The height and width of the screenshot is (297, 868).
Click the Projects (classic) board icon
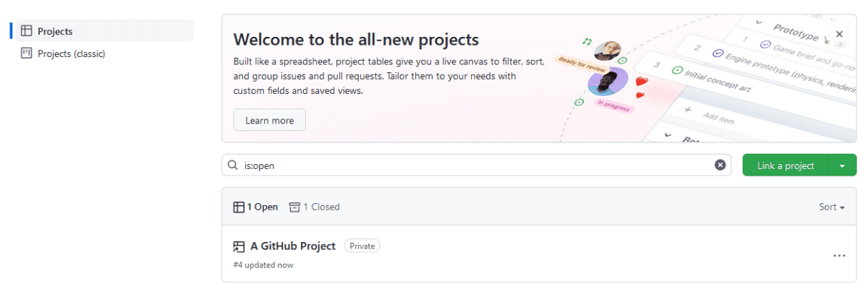26,53
